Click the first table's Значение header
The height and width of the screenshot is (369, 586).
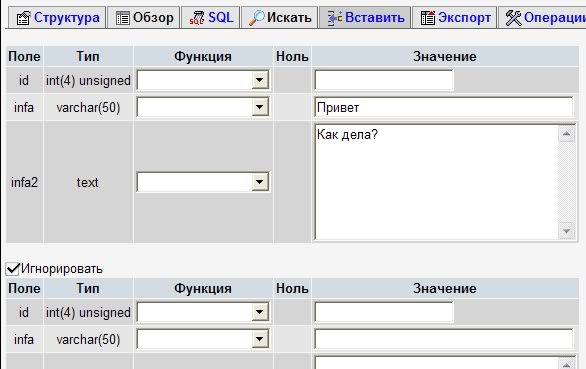click(445, 56)
